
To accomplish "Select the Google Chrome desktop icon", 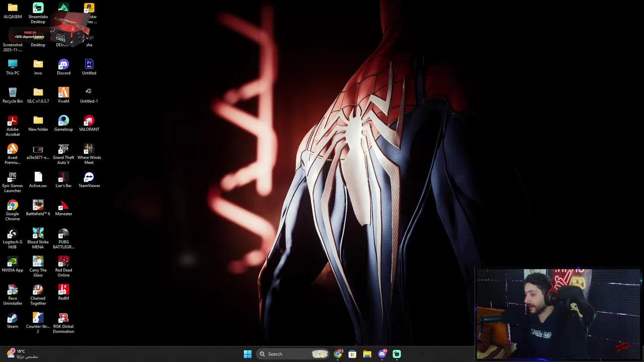I will (13, 210).
